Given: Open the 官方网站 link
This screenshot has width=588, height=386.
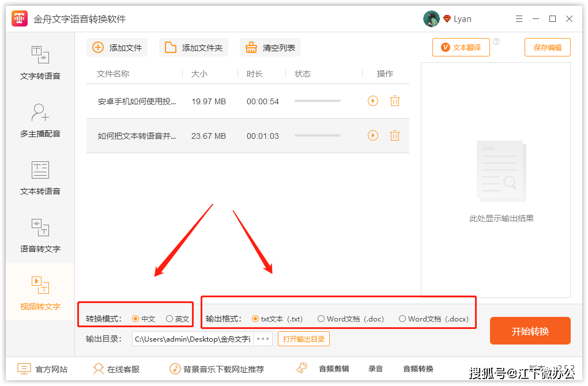Looking at the screenshot, I should tap(43, 369).
